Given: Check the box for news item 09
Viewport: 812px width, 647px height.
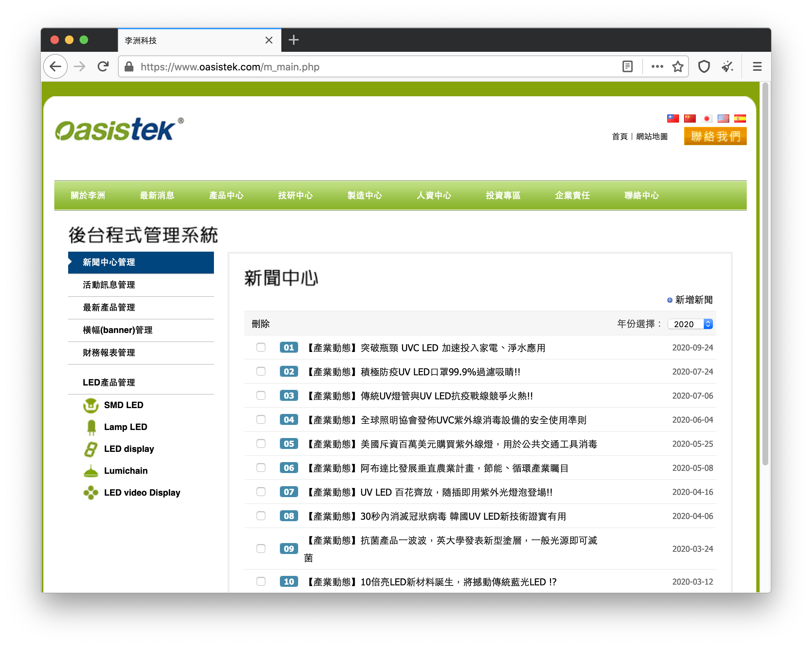Looking at the screenshot, I should 261,549.
